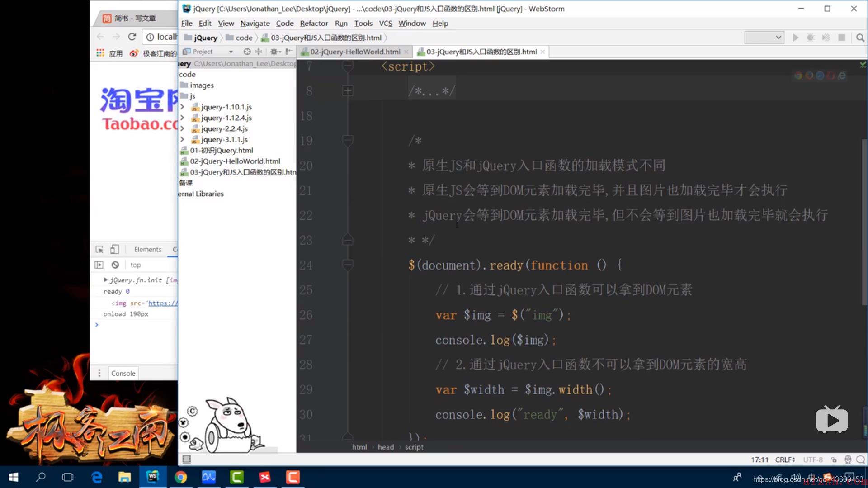Click img src https link in console
This screenshot has width=868, height=488.
coord(163,303)
